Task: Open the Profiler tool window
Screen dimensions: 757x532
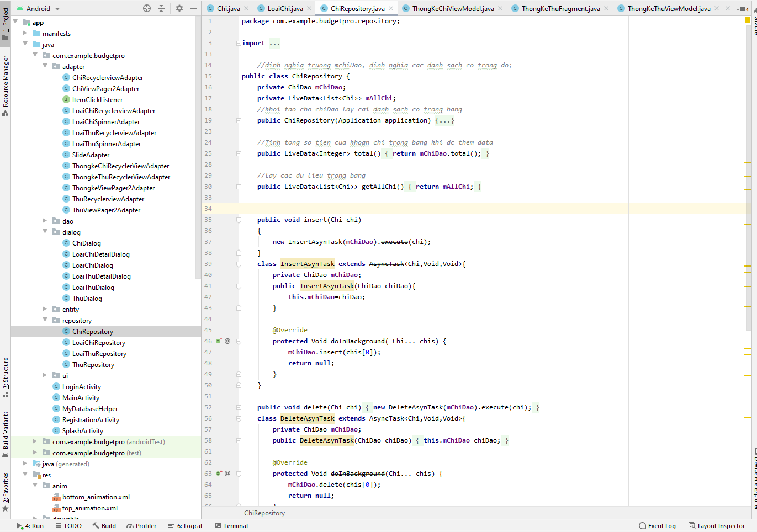Action: click(x=141, y=526)
